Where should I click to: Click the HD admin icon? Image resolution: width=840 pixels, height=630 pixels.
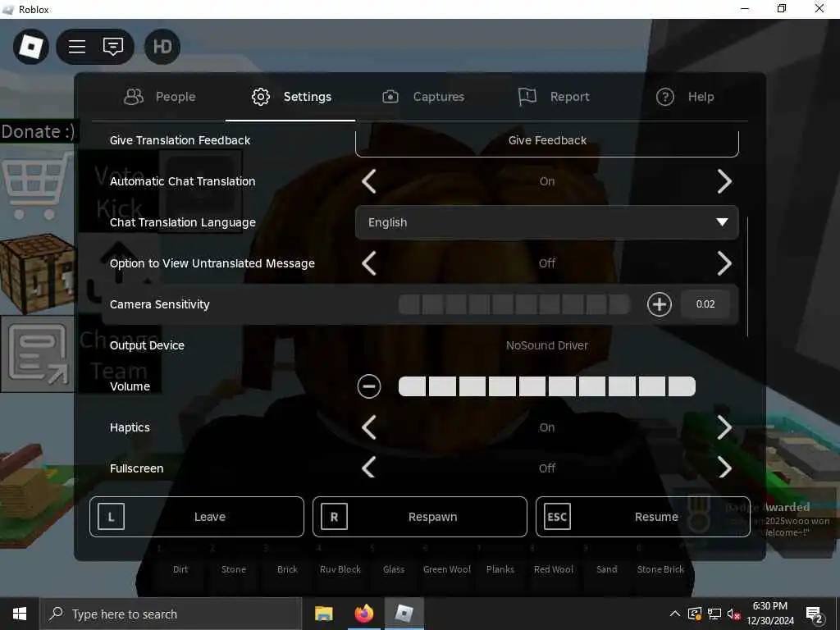(162, 47)
